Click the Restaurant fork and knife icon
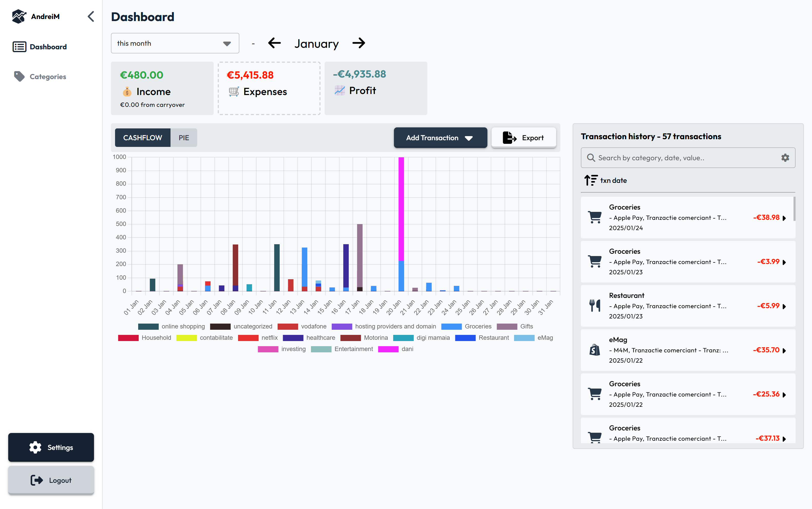This screenshot has width=812, height=509. click(x=595, y=305)
